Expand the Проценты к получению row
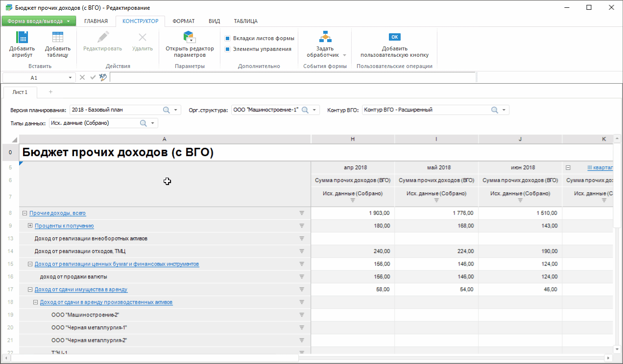 pos(30,226)
